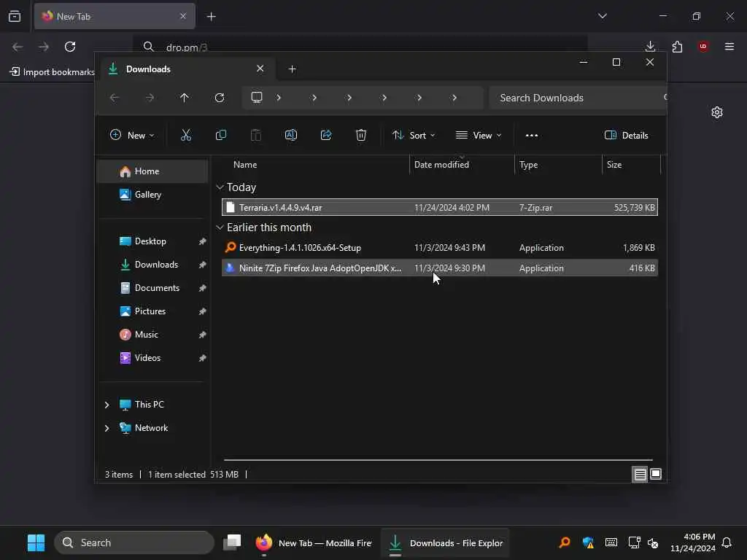The width and height of the screenshot is (747, 560).
Task: Open Firefox new tab settings gear
Action: tap(717, 112)
